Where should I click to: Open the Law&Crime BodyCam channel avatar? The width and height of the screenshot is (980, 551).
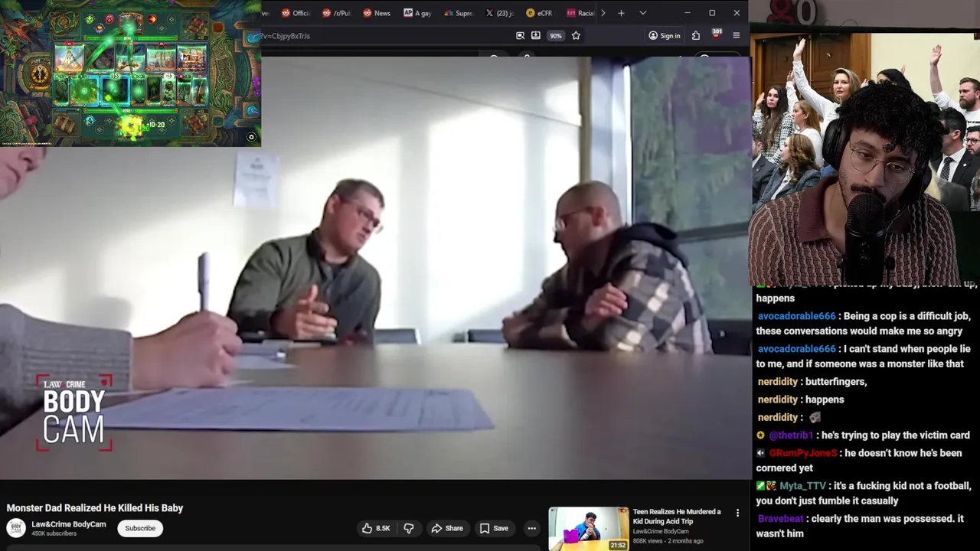coord(16,528)
